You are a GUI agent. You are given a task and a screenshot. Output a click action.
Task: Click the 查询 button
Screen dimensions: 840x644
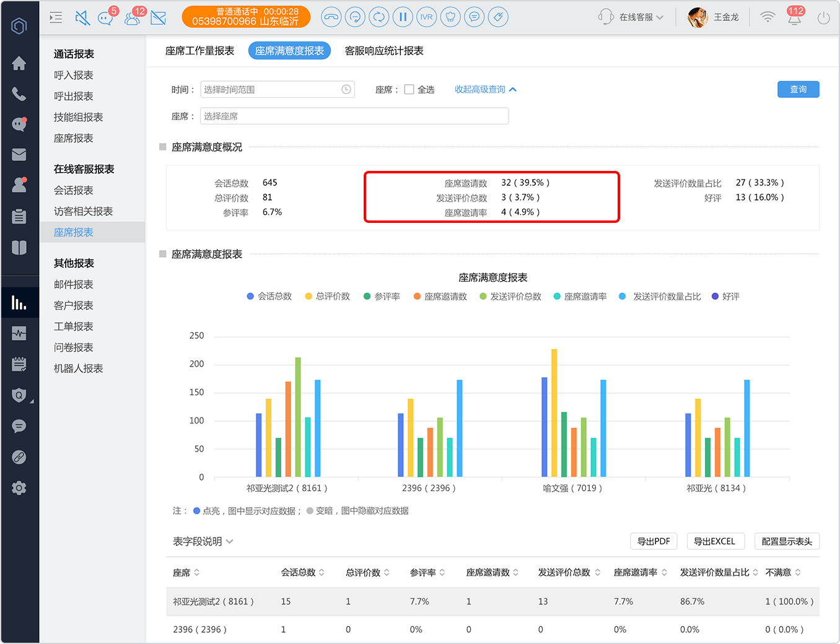(x=798, y=90)
